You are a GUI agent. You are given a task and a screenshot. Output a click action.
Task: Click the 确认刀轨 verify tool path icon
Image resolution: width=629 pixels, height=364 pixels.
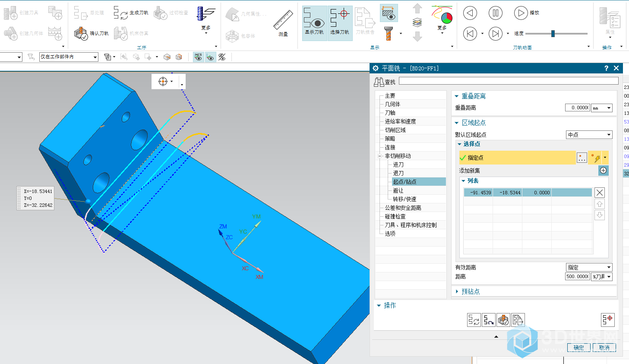(x=81, y=33)
